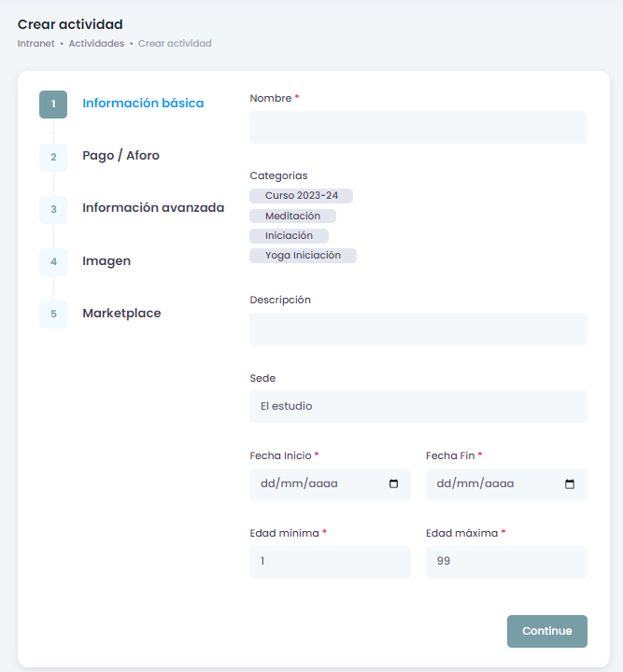
Task: Click into the Descripción field
Action: (x=418, y=329)
